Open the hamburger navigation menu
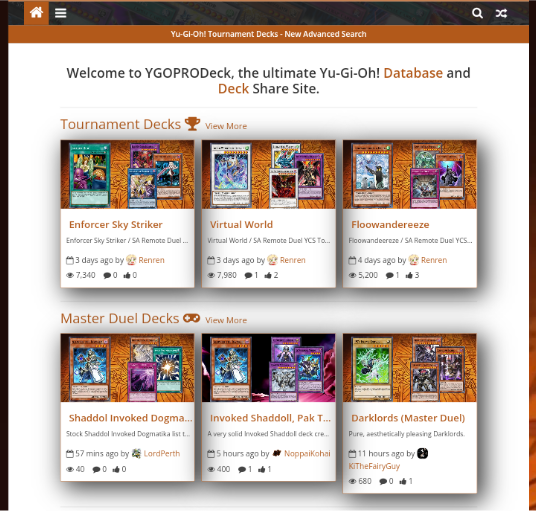Image resolution: width=537 pixels, height=511 pixels. pos(61,13)
